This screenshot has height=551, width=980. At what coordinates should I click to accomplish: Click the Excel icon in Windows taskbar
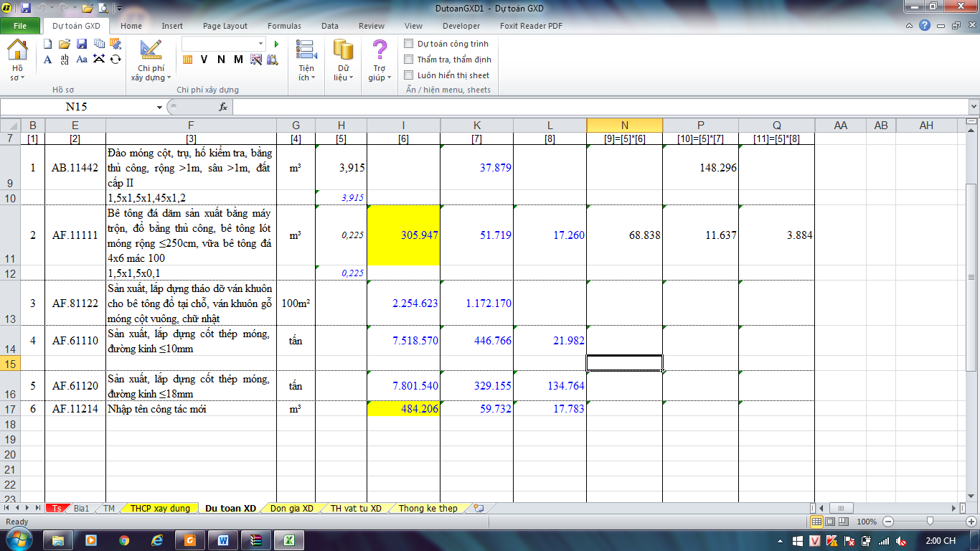point(289,540)
